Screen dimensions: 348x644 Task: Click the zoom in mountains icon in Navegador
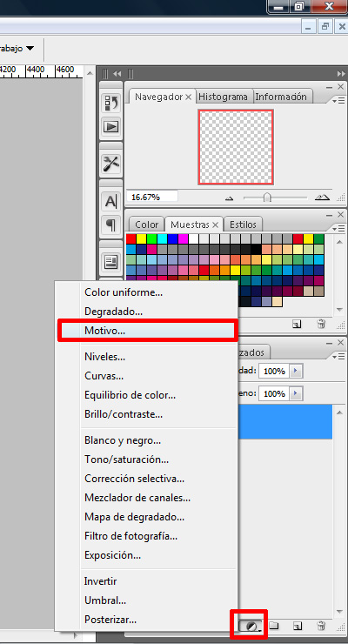point(322,198)
